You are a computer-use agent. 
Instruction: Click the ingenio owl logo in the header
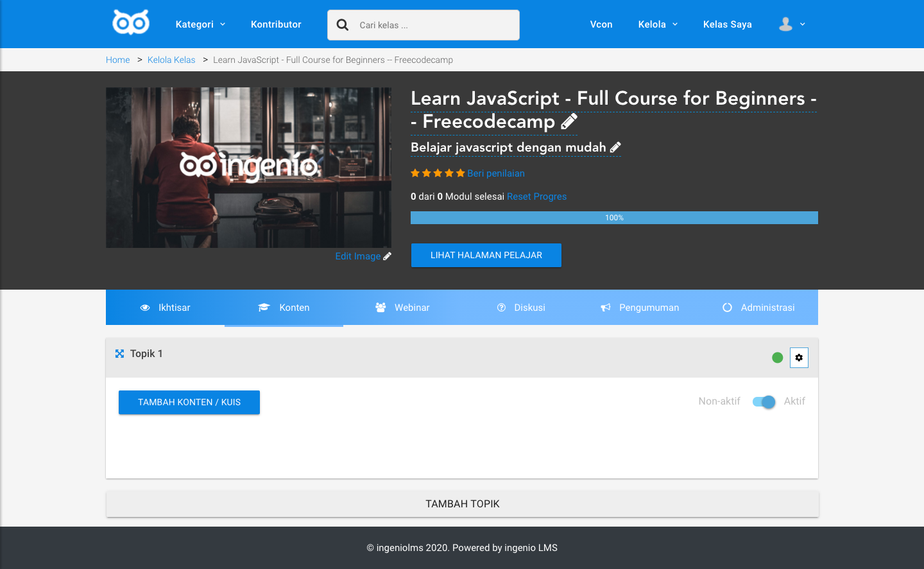click(x=131, y=22)
